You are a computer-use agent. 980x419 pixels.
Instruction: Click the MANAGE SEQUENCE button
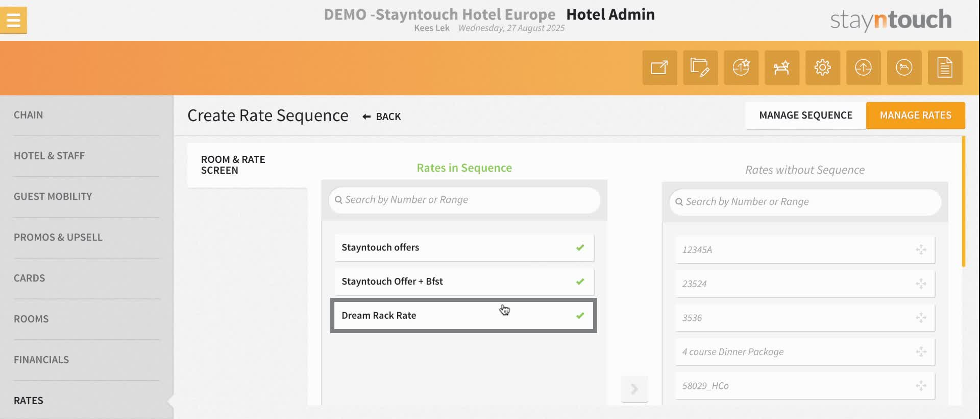[x=805, y=115]
